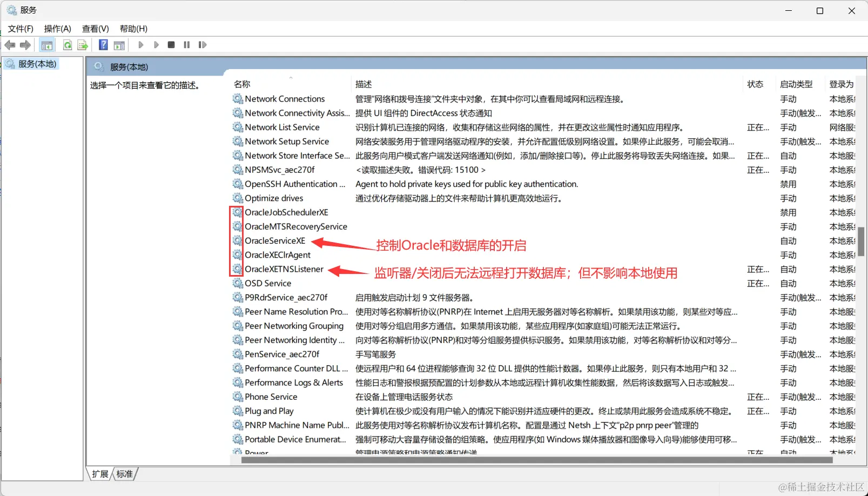Click the gear icon beside PenService_aec270f
The height and width of the screenshot is (496, 868).
(238, 354)
